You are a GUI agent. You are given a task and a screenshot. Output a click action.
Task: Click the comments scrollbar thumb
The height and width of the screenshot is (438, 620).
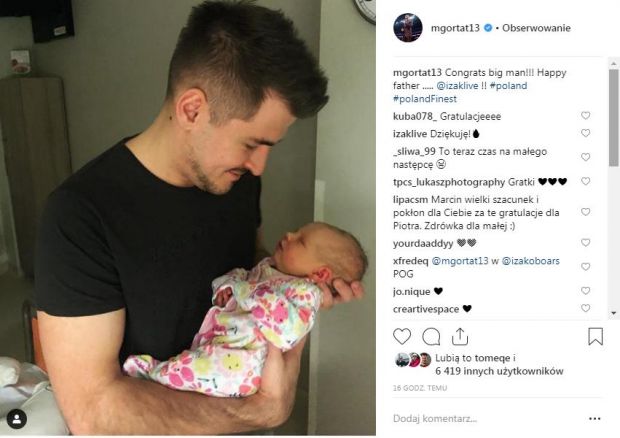coord(614,118)
